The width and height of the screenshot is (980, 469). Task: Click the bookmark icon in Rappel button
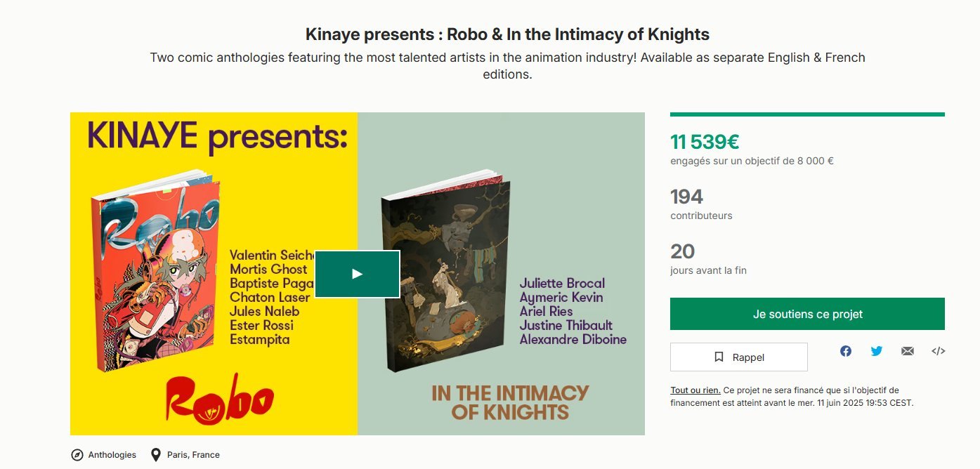[719, 357]
